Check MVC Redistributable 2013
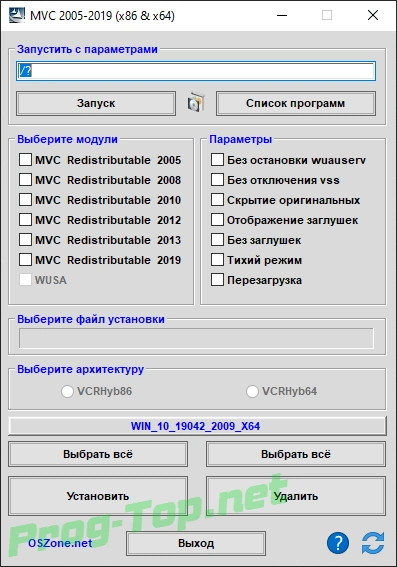This screenshot has width=397, height=567. pyautogui.click(x=25, y=240)
